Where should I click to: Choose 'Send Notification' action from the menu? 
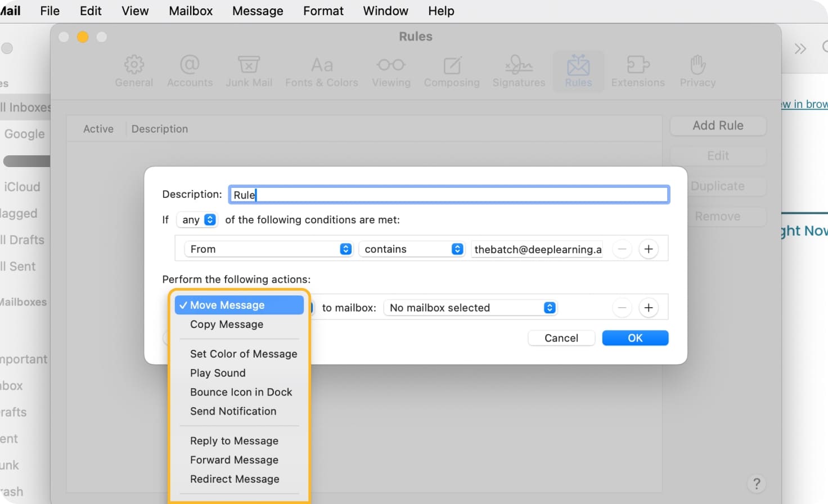tap(233, 411)
